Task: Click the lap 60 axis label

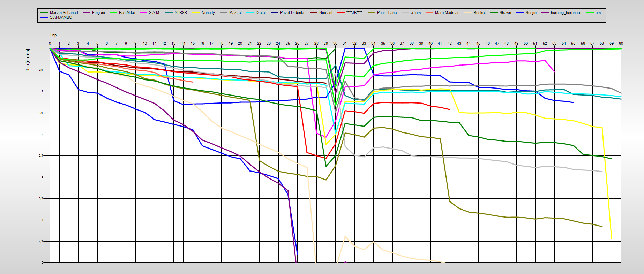Action: point(621,44)
